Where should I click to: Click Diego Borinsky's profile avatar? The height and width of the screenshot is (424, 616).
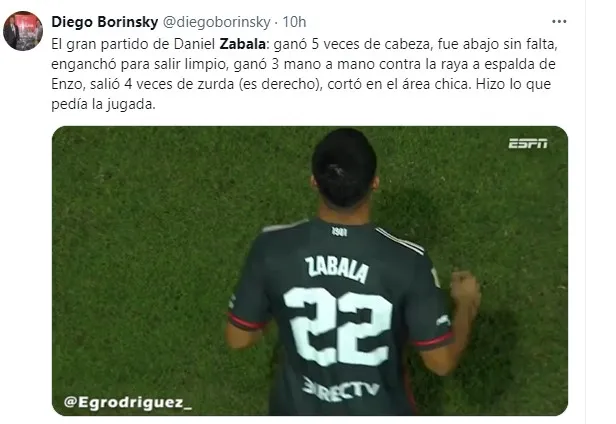23,31
